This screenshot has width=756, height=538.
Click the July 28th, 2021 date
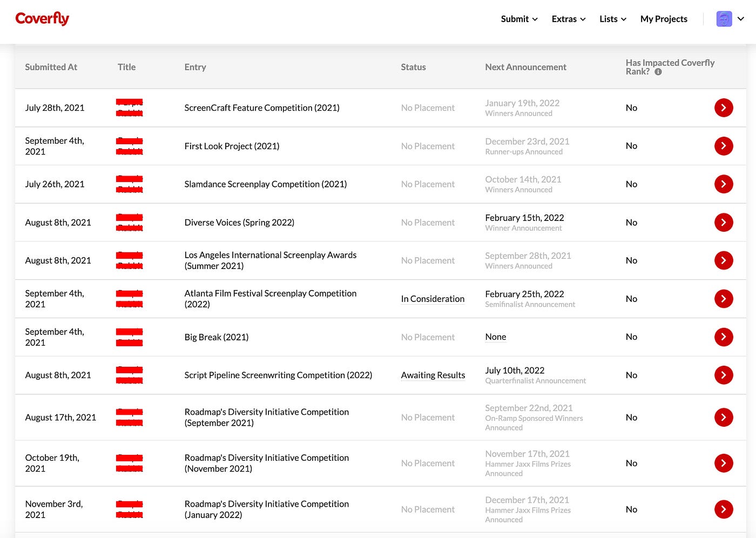(x=55, y=107)
